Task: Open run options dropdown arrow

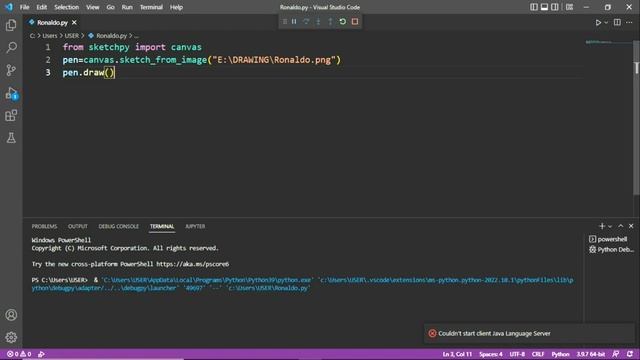Action: 606,23
